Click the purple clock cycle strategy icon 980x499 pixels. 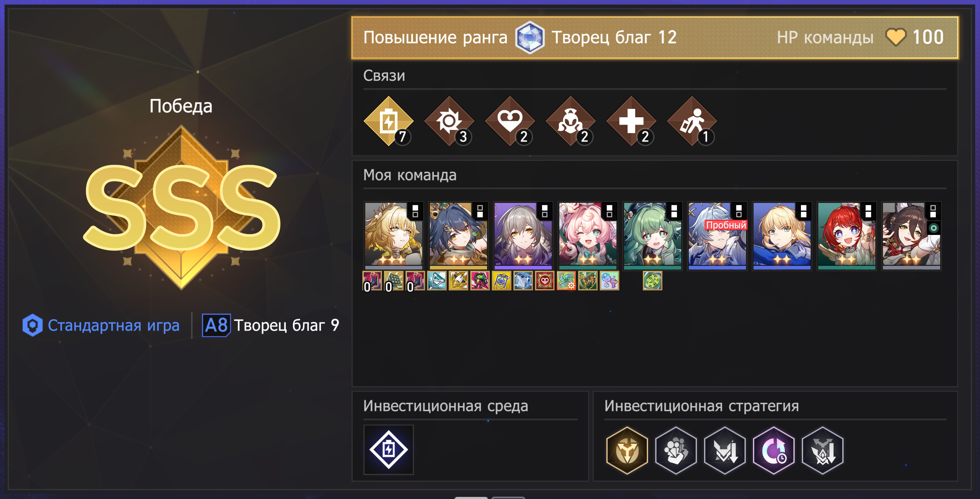point(774,450)
